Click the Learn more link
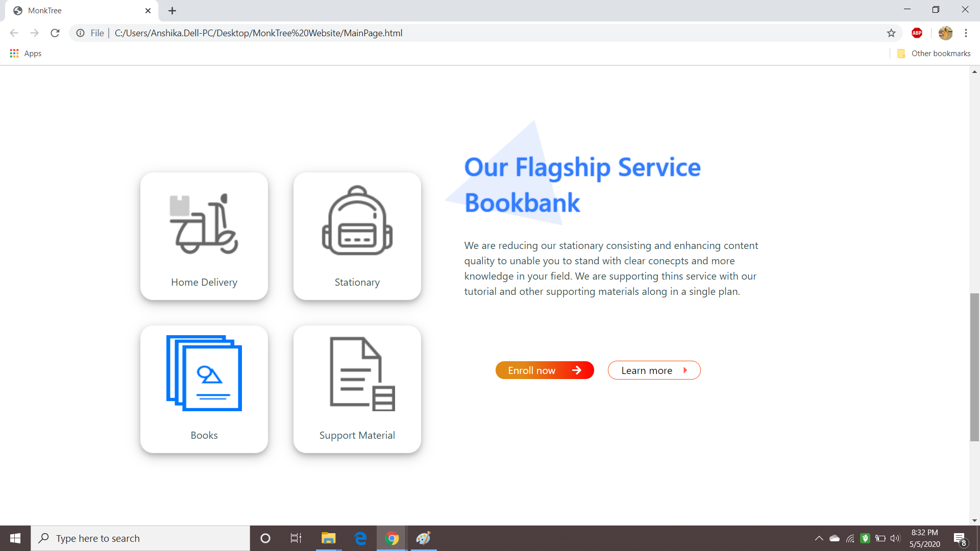 [654, 370]
